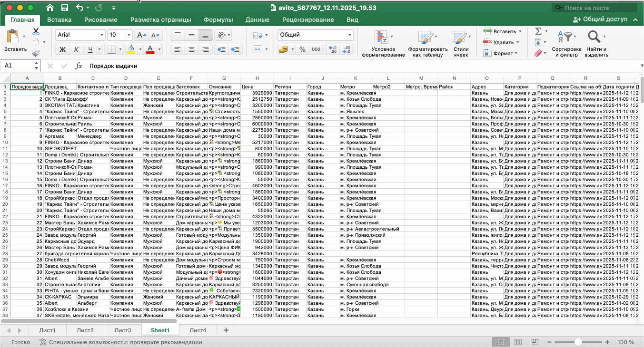The height and width of the screenshot is (347, 644).
Task: Click the Cut scissors icon
Action: (36, 31)
